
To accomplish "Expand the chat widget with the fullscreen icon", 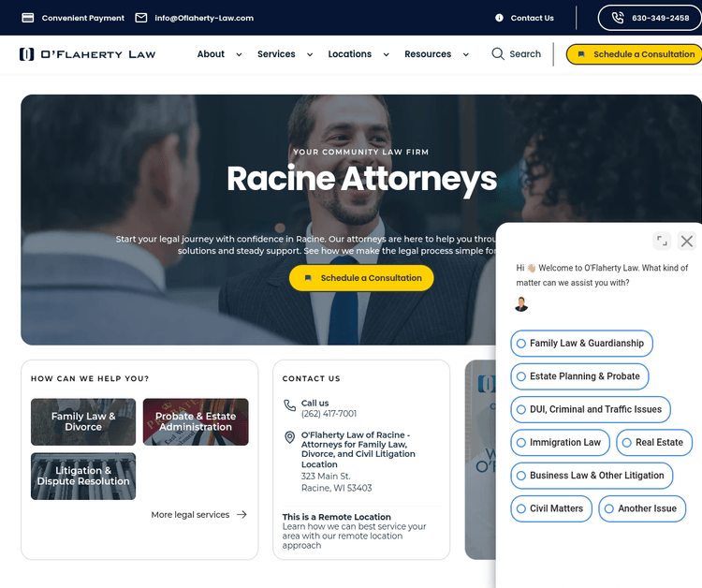I will pyautogui.click(x=662, y=241).
